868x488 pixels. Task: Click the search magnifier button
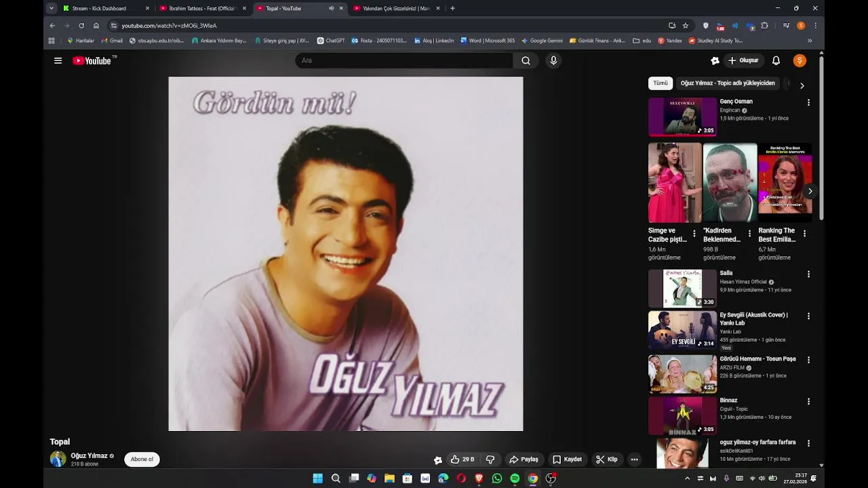tap(526, 60)
